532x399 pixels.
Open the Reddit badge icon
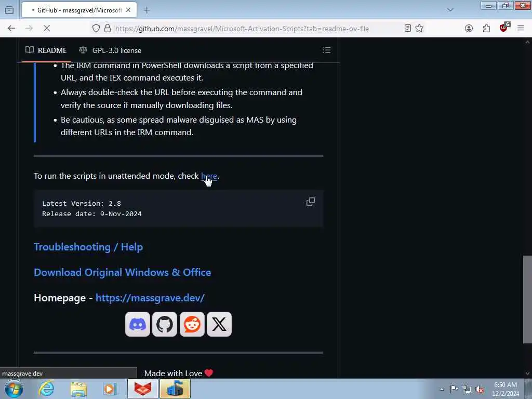coord(192,324)
